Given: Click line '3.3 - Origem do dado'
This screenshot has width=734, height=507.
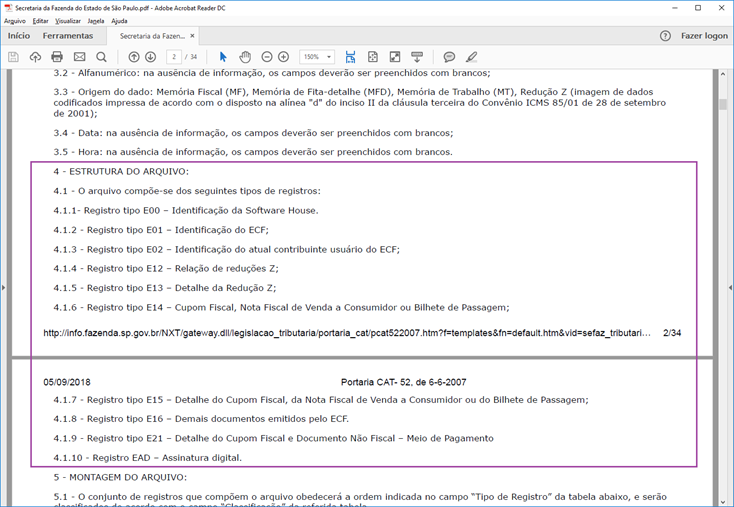Looking at the screenshot, I should click(360, 103).
